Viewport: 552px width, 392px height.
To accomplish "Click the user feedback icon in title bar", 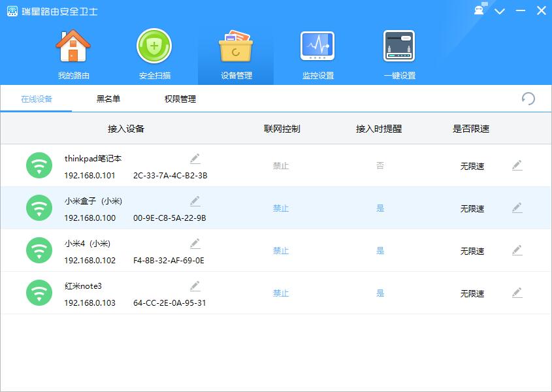I will (x=480, y=9).
